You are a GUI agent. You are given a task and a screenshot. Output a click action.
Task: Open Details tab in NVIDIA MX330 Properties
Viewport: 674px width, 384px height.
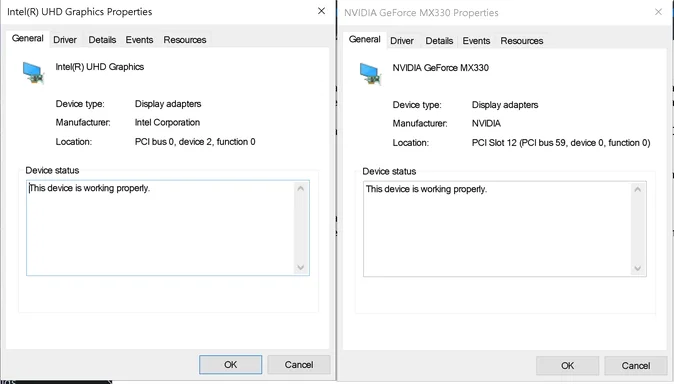pos(439,41)
